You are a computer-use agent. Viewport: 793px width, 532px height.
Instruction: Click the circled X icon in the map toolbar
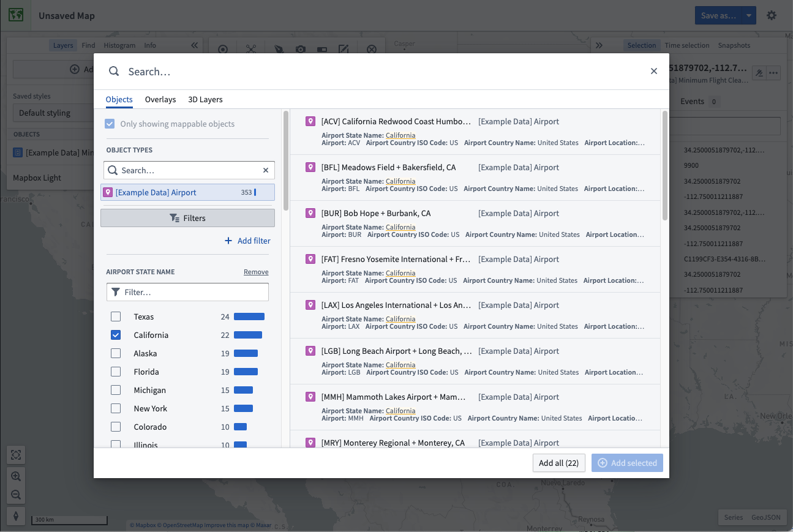[x=371, y=49]
